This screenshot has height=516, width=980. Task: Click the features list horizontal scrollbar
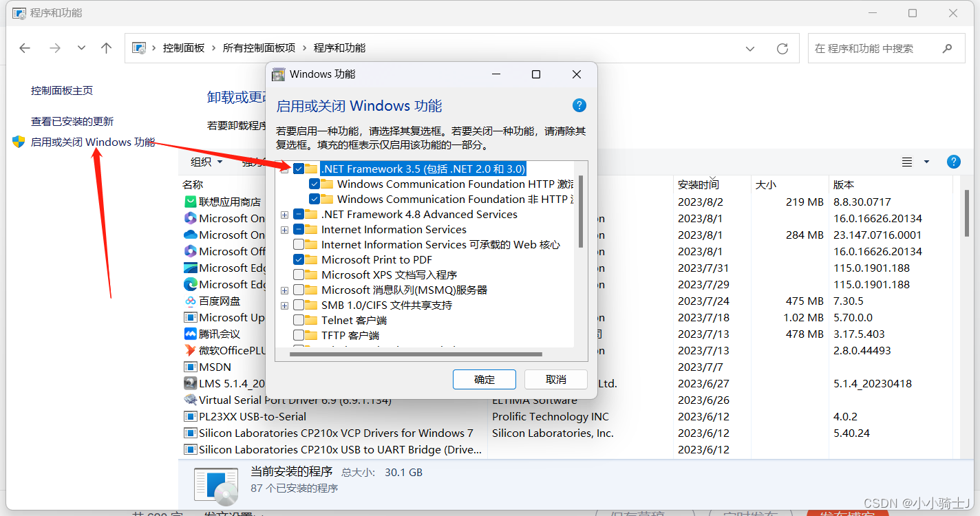tap(417, 354)
